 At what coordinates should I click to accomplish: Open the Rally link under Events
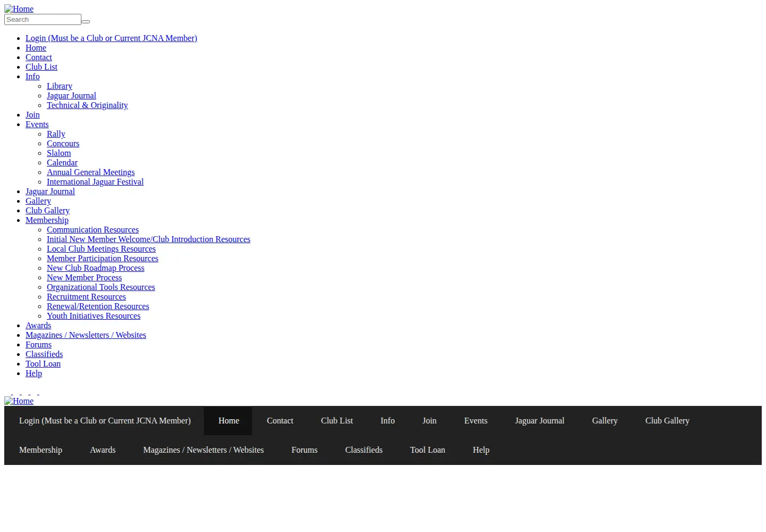pyautogui.click(x=56, y=134)
